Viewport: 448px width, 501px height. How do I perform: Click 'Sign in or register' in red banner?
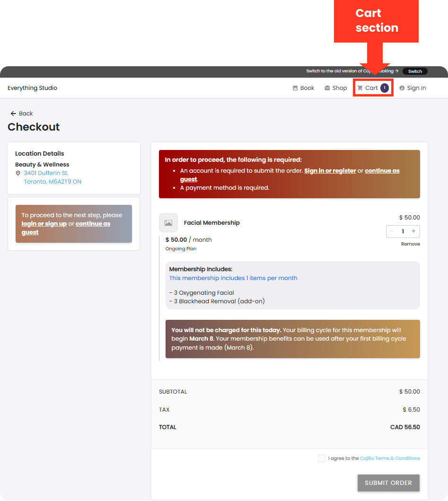click(x=330, y=171)
